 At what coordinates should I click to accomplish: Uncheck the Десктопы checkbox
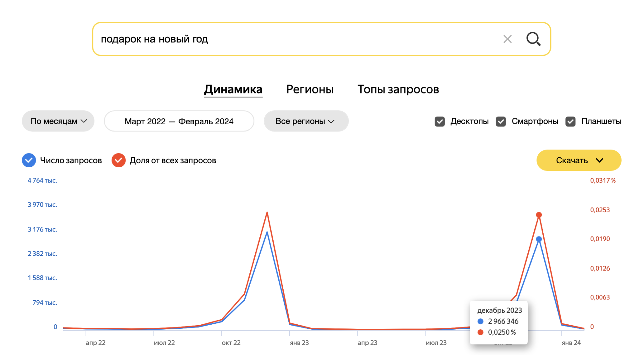tap(440, 121)
